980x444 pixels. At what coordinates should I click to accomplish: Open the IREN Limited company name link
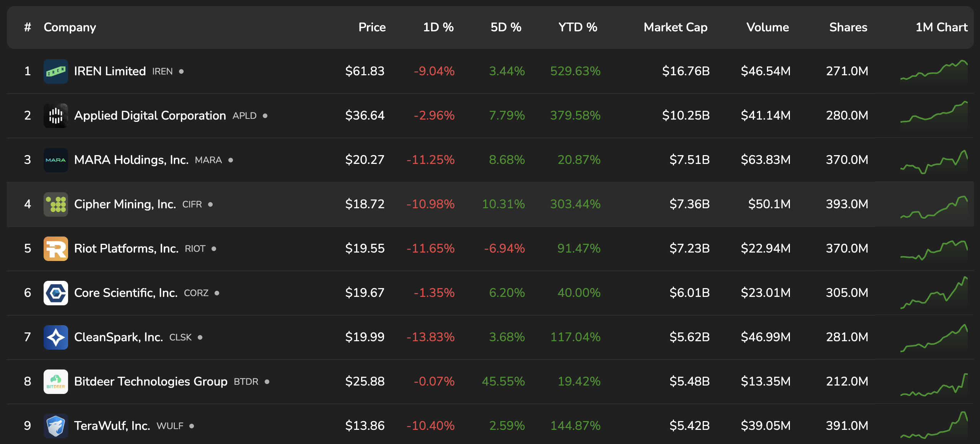coord(109,71)
